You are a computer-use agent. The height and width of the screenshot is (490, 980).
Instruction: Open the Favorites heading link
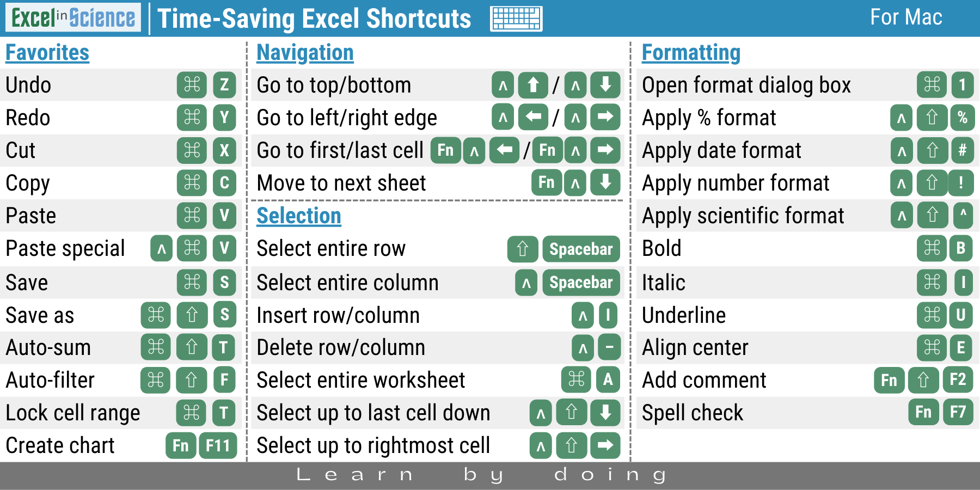coord(47,53)
